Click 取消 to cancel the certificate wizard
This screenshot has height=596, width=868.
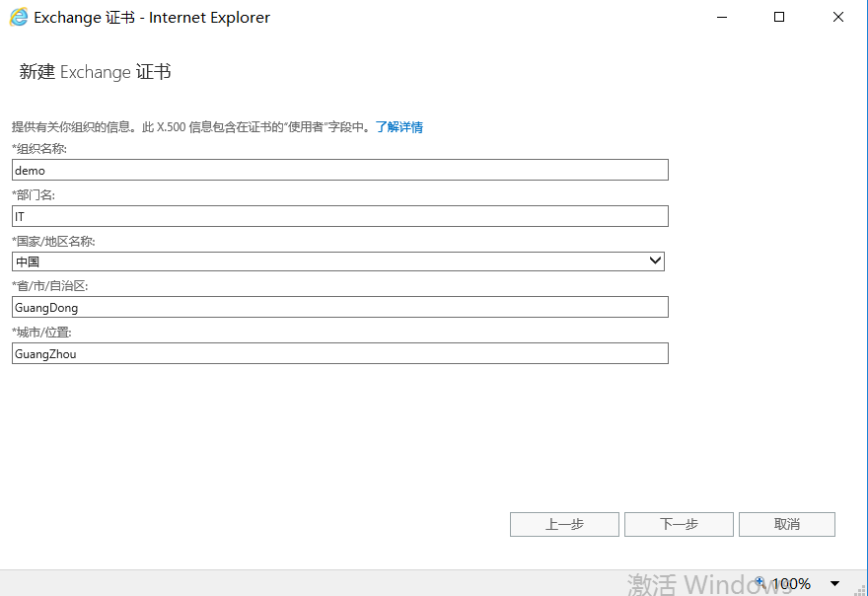pos(786,524)
